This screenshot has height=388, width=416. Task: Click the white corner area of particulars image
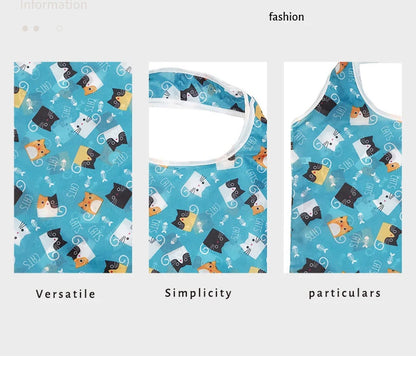[382, 88]
